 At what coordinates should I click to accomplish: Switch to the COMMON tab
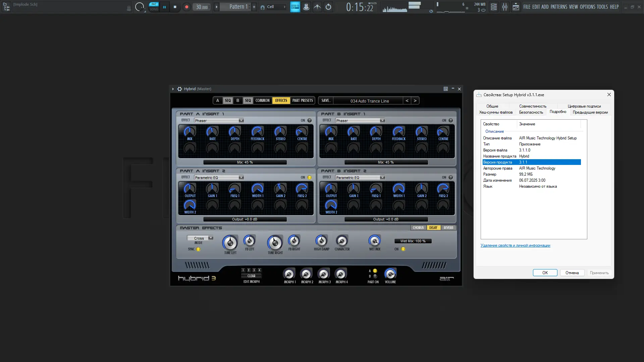[x=262, y=101]
